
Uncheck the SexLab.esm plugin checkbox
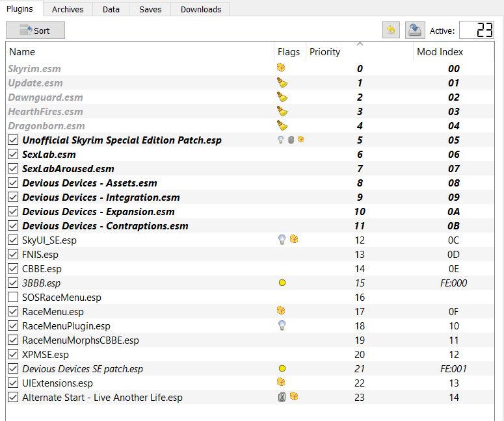point(13,155)
